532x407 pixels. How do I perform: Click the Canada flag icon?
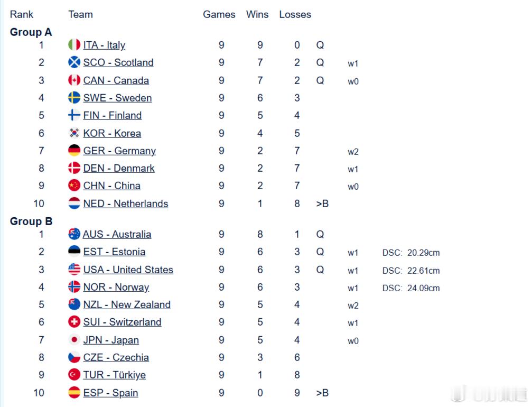coord(74,80)
